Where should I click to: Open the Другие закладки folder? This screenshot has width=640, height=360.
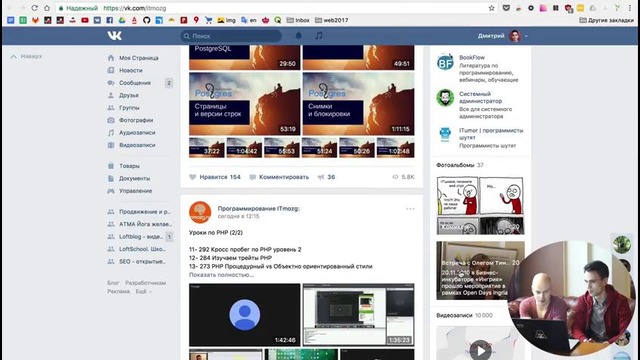pos(606,20)
